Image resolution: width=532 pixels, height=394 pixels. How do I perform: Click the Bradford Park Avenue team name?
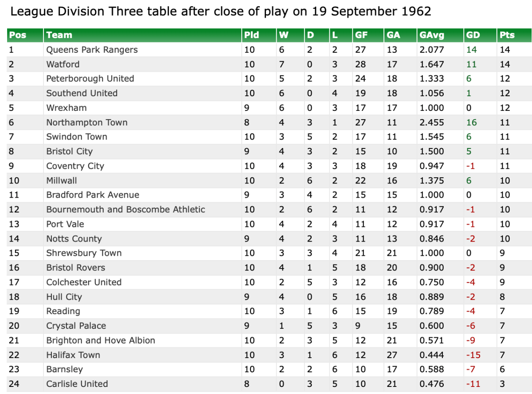(x=93, y=195)
